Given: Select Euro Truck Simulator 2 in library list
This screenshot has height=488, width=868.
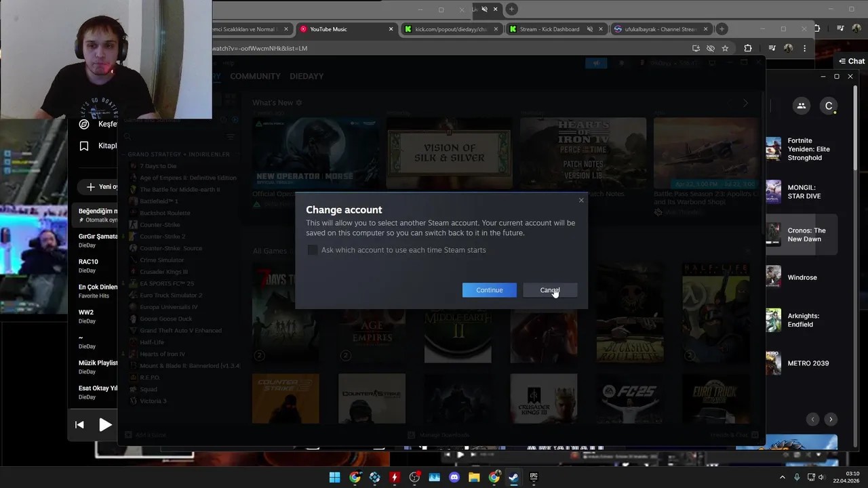Looking at the screenshot, I should [x=171, y=296].
